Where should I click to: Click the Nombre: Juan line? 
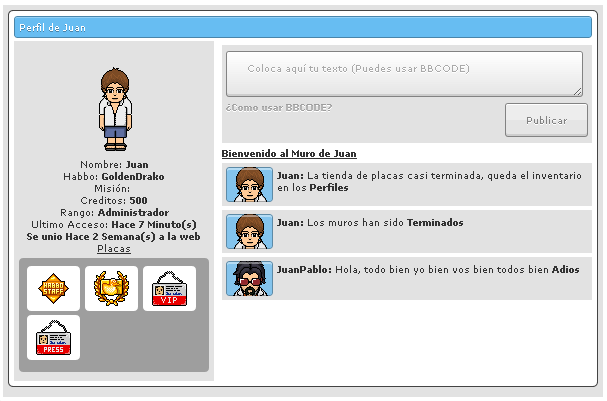click(114, 165)
